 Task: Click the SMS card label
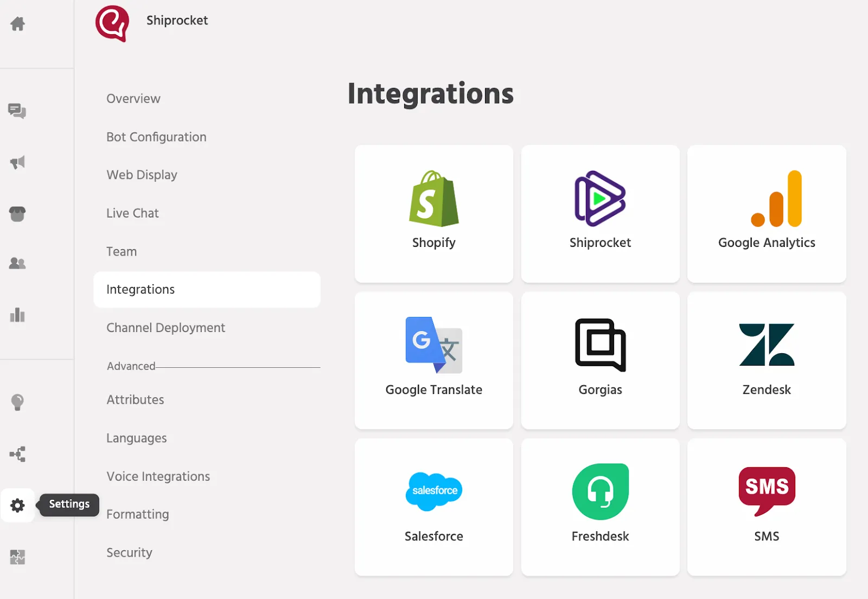click(x=767, y=537)
